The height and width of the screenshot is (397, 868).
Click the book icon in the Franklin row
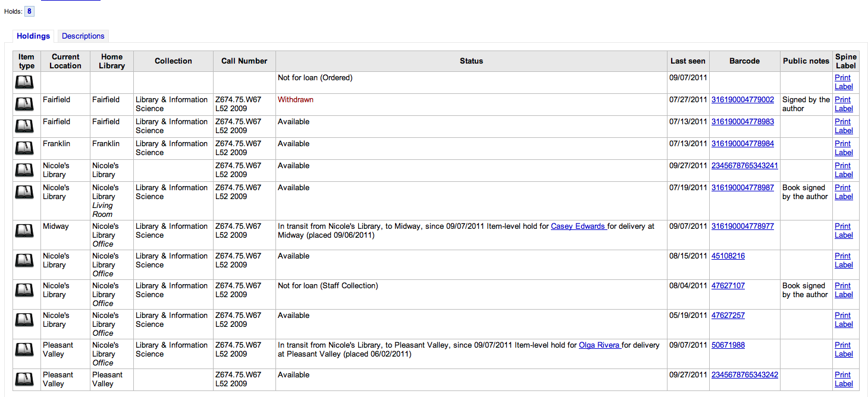click(24, 149)
